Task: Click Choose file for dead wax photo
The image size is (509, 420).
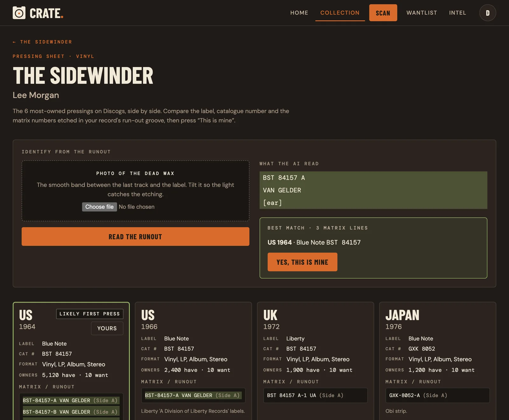Action: pos(99,207)
